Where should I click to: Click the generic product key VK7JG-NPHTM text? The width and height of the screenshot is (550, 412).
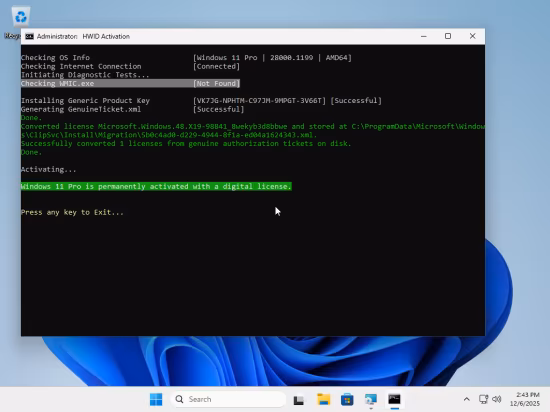click(260, 101)
